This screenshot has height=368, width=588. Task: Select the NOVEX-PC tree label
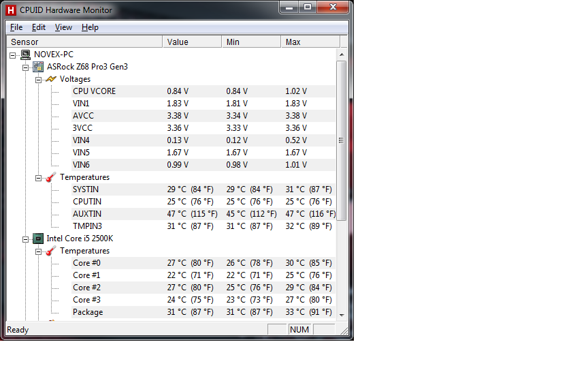[x=54, y=55]
